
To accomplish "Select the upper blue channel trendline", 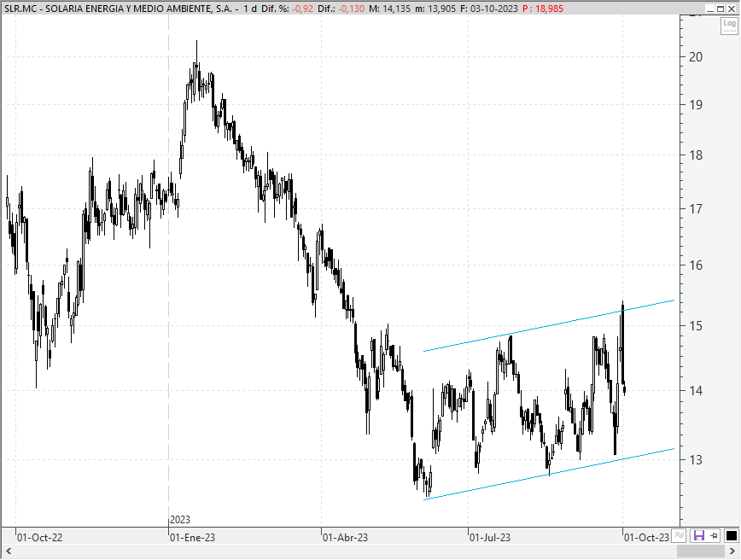I will [x=548, y=325].
